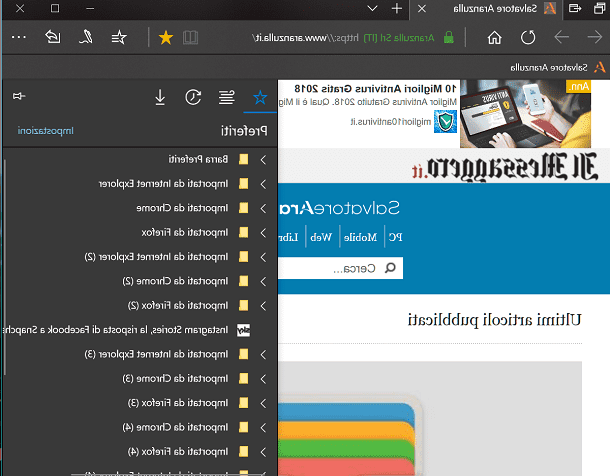Select the Salvatore Aranzulla browser tab
Screen dimensions: 610x476
click(x=486, y=9)
